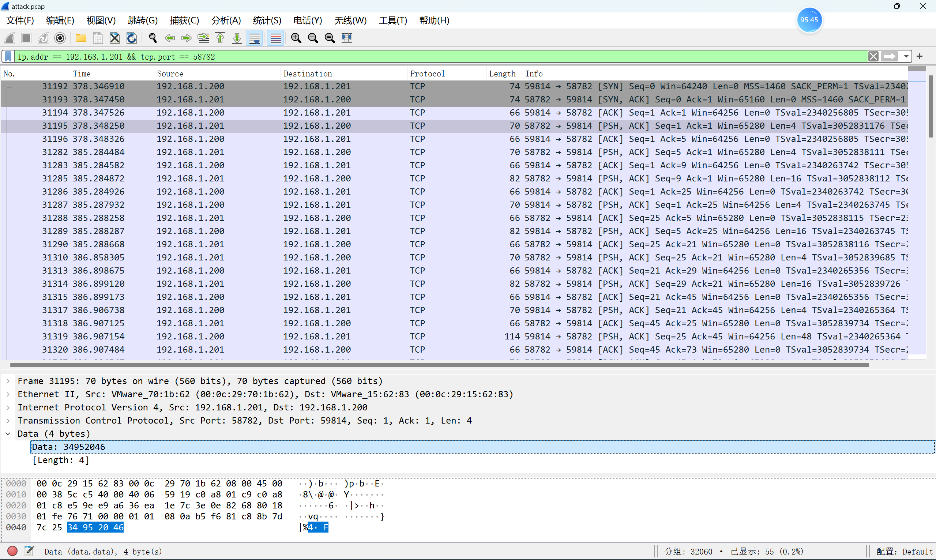Expand the Frame 31195 details

8,381
